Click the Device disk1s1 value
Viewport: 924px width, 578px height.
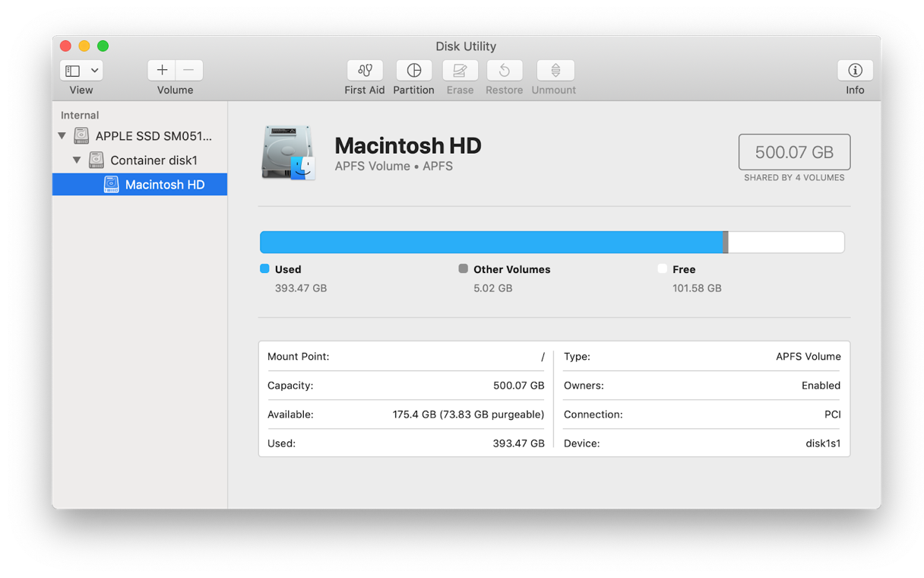823,443
